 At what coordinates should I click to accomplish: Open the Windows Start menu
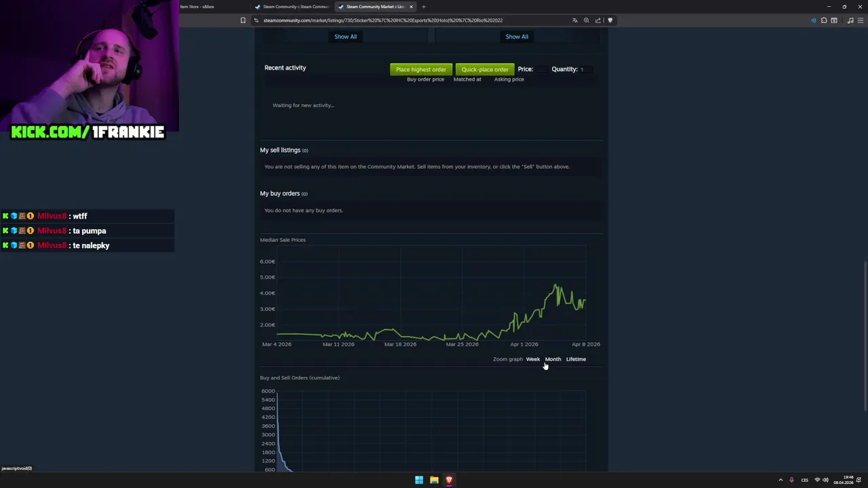pyautogui.click(x=419, y=480)
